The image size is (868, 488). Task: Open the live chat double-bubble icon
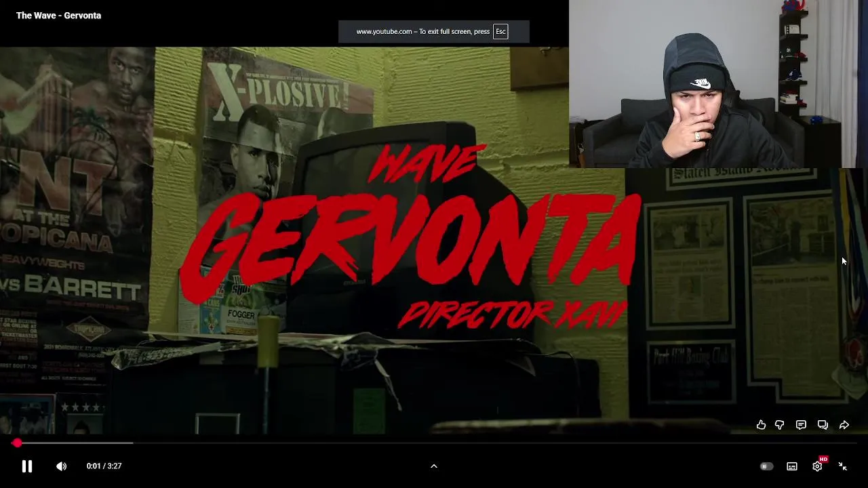823,425
